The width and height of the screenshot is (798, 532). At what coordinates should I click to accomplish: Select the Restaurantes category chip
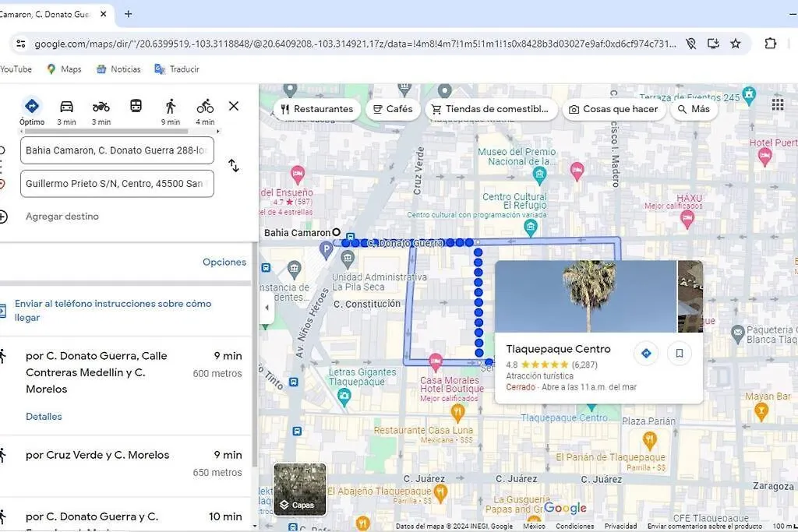click(x=317, y=109)
